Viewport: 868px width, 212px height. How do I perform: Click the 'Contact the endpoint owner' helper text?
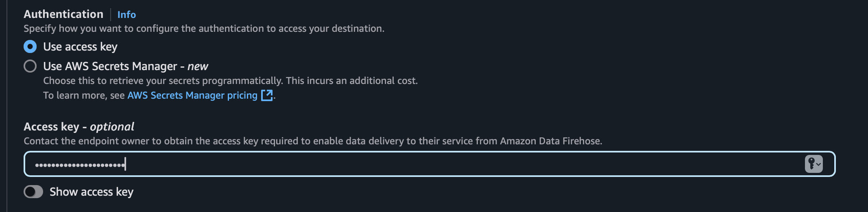(313, 141)
